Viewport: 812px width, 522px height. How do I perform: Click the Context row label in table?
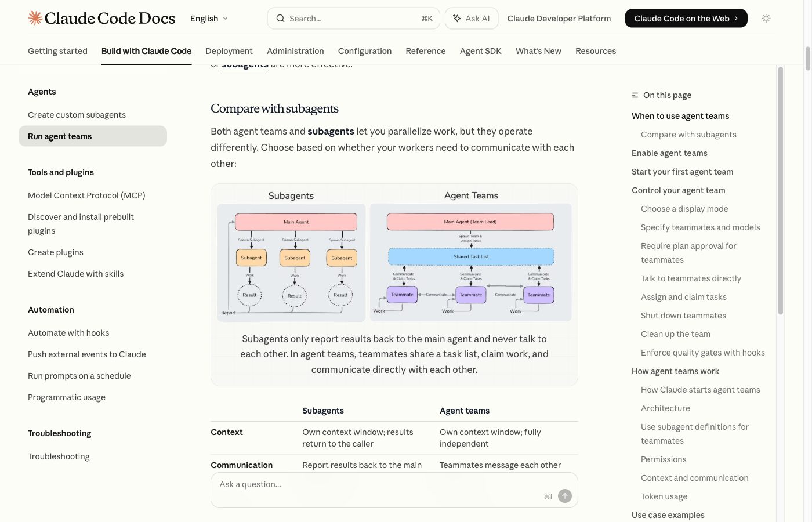(x=227, y=432)
